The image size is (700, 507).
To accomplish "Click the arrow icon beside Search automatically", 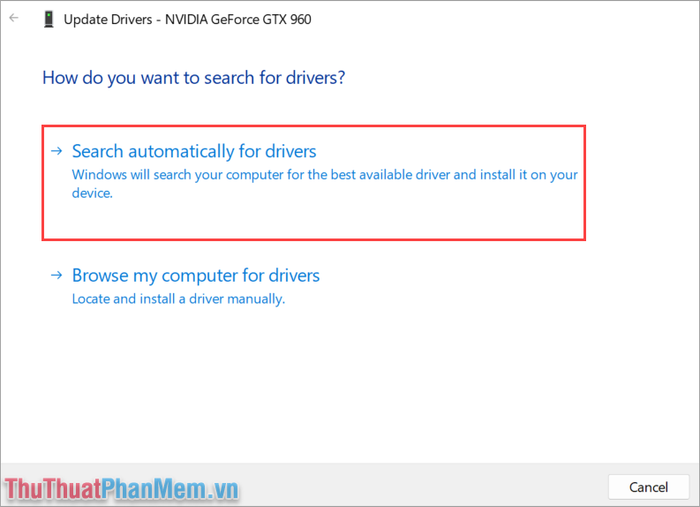I will [x=57, y=151].
